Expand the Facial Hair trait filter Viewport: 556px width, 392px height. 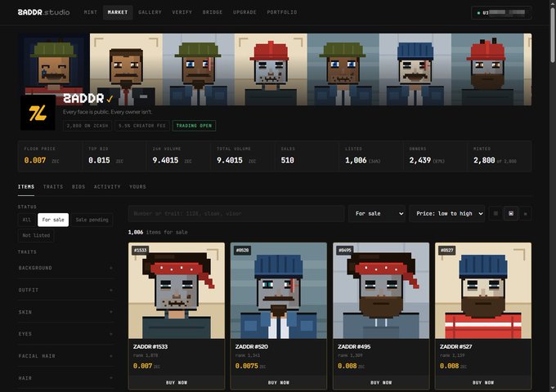pos(65,356)
